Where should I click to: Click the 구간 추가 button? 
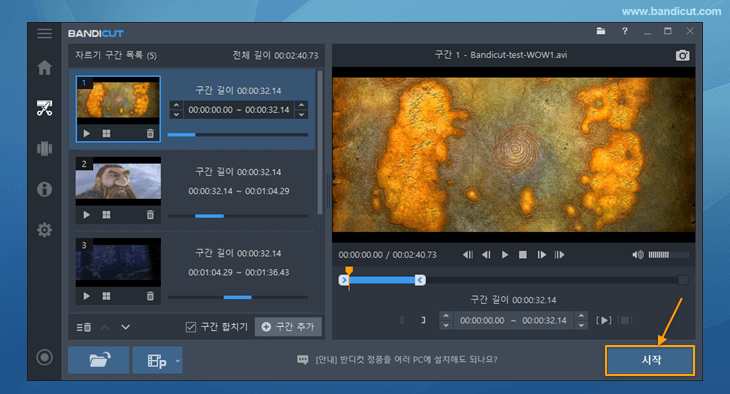point(288,327)
